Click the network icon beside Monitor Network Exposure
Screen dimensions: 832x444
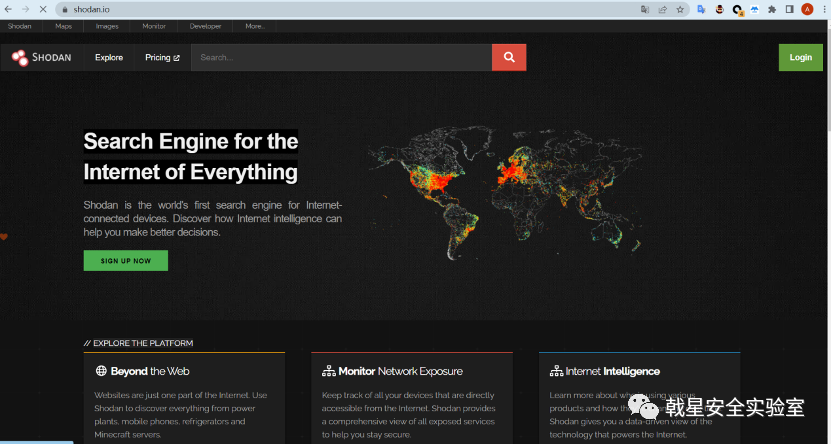pos(328,371)
